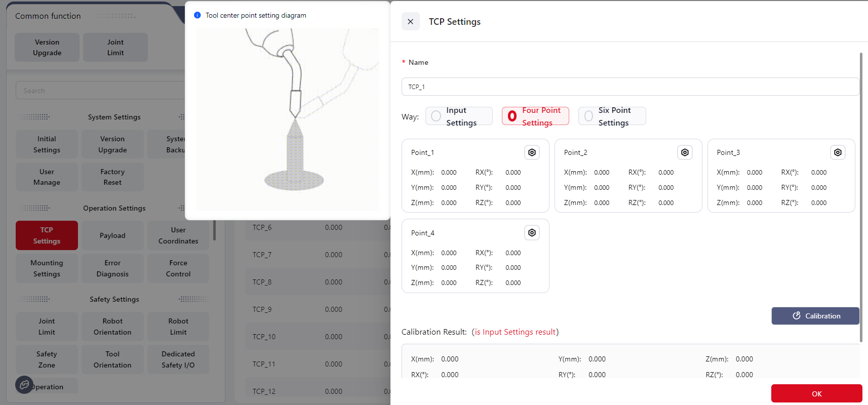Click the info icon beside diagram title
868x405 pixels.
(198, 15)
